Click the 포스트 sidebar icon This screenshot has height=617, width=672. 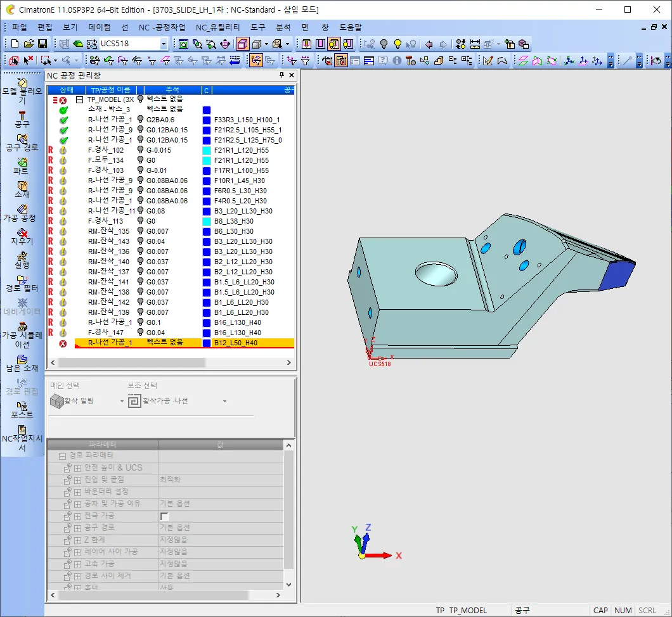22,410
